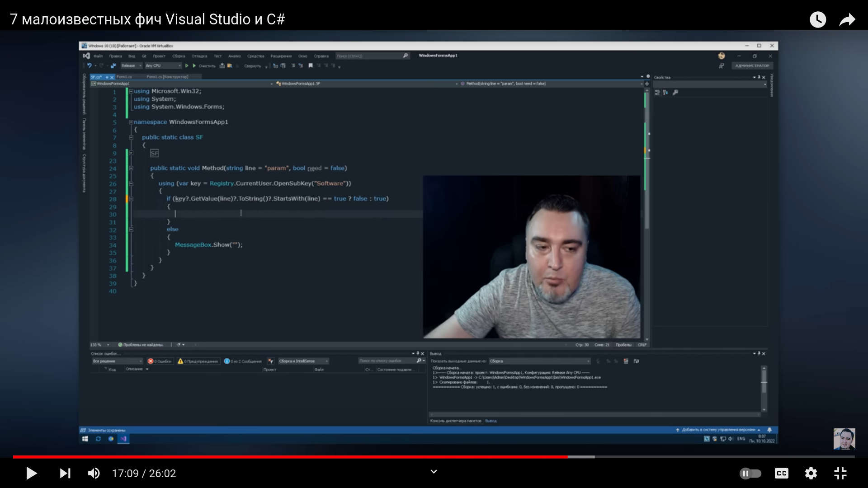Collapse the Method code block

131,168
